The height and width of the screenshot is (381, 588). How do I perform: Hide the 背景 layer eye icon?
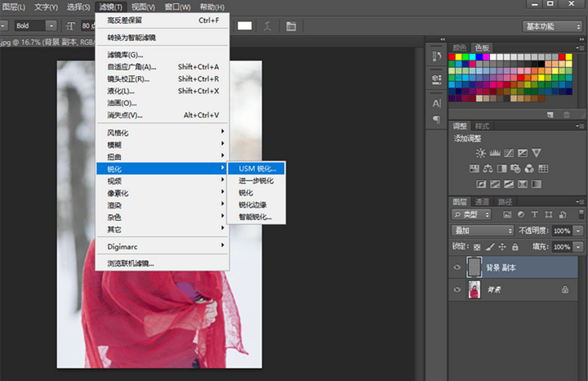click(x=457, y=289)
